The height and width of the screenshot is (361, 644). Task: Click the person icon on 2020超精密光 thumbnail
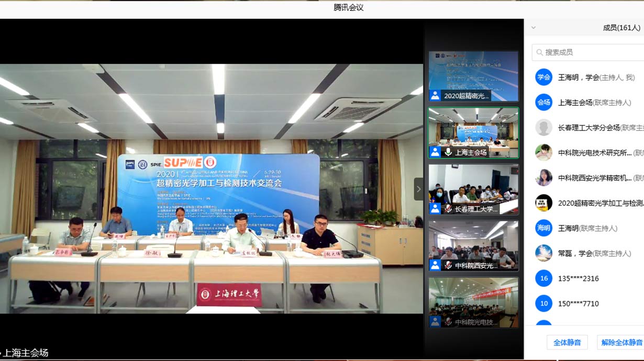pos(435,96)
